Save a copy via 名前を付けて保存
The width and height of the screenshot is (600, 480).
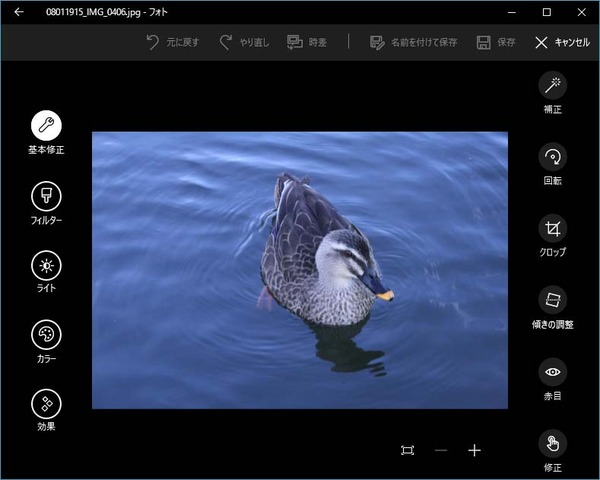coord(414,42)
